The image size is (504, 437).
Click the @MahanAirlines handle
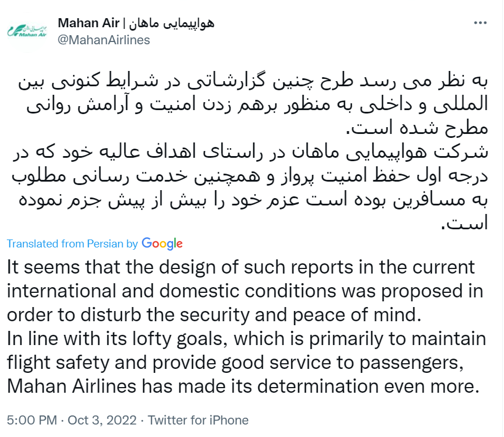coord(103,40)
